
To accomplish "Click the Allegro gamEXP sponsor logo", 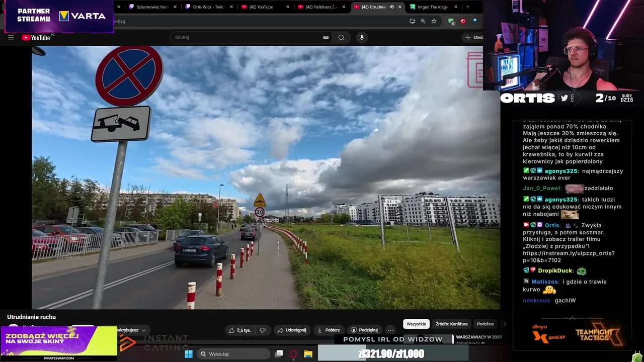I will click(549, 334).
